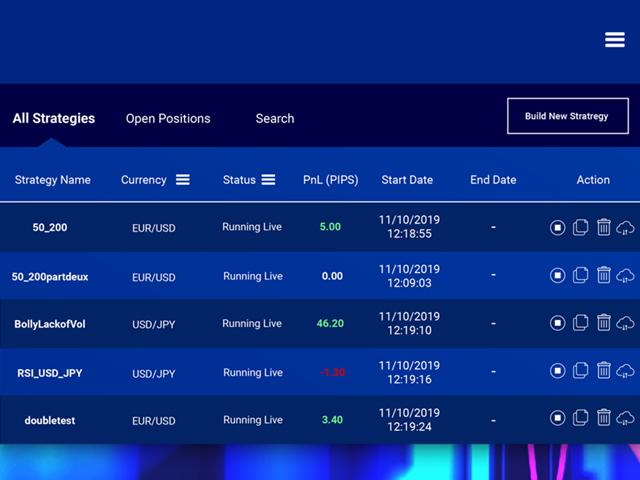The image size is (640, 480).
Task: Click cloud icon for RSI_USD_JPY strategy
Action: (626, 371)
